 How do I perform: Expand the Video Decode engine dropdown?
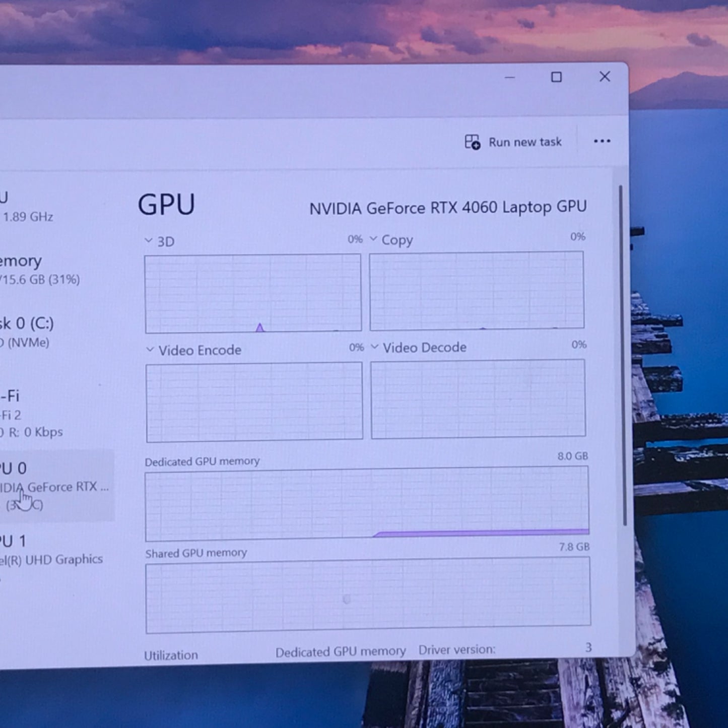374,347
